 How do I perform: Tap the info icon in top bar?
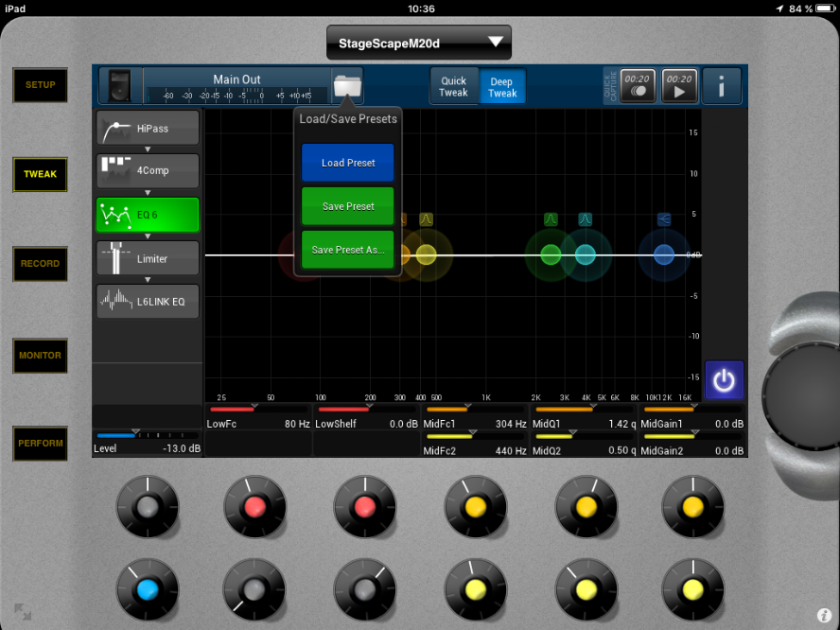click(x=722, y=86)
